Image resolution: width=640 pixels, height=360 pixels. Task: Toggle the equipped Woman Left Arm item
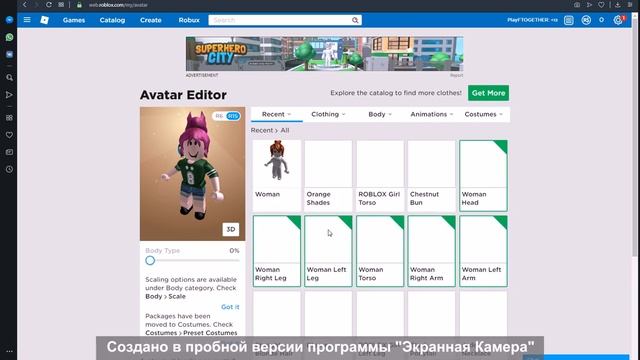[x=483, y=251]
